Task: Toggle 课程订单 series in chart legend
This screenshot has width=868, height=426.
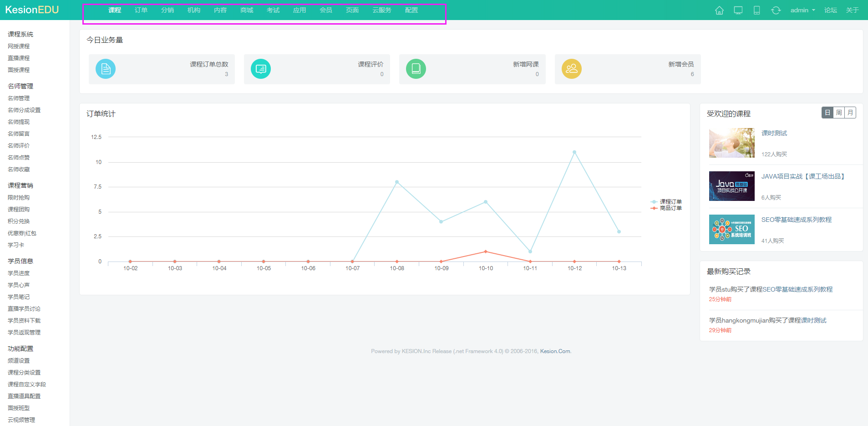Action: pos(667,201)
